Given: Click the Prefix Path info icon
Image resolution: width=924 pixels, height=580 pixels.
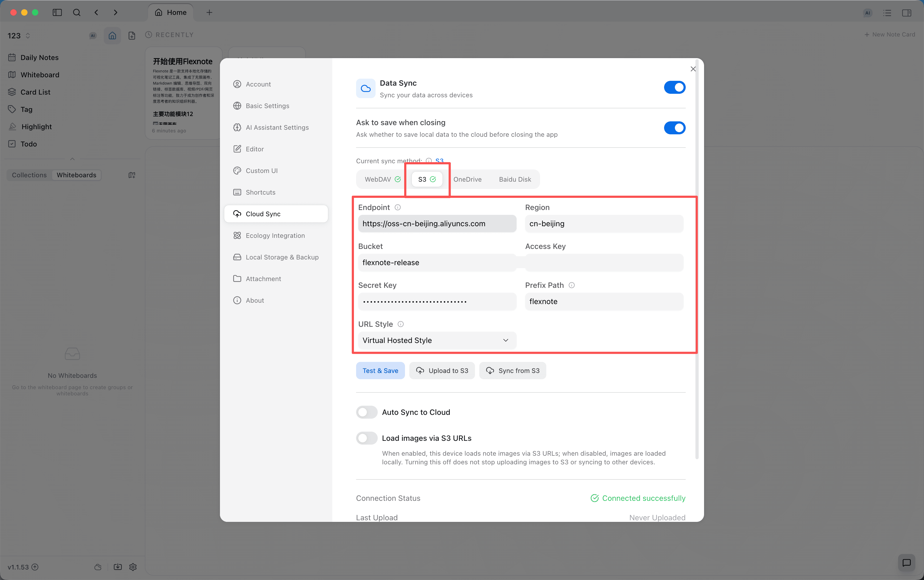Looking at the screenshot, I should pyautogui.click(x=572, y=285).
